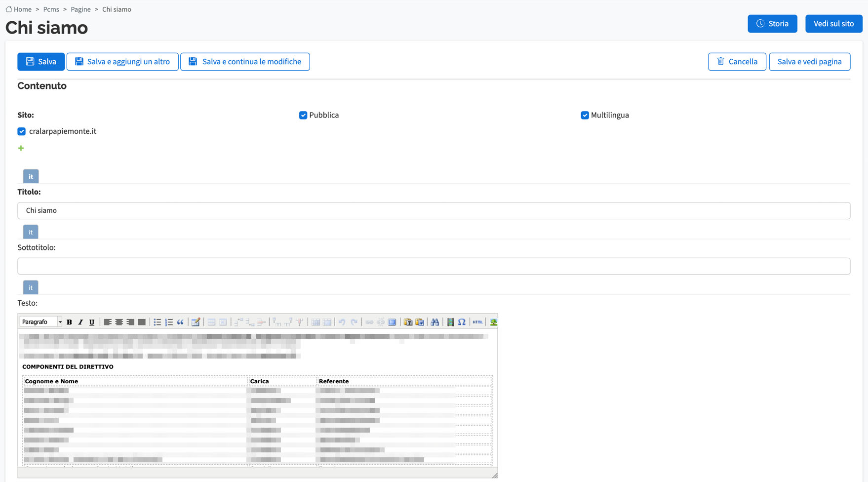This screenshot has width=868, height=482.
Task: Select the 'it' language tab above Testo
Action: click(x=31, y=287)
